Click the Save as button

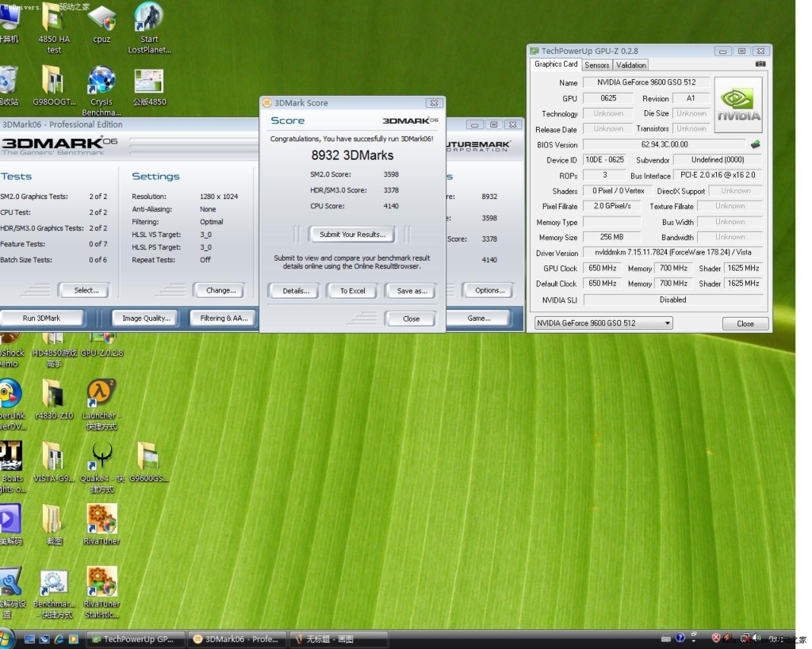click(412, 291)
